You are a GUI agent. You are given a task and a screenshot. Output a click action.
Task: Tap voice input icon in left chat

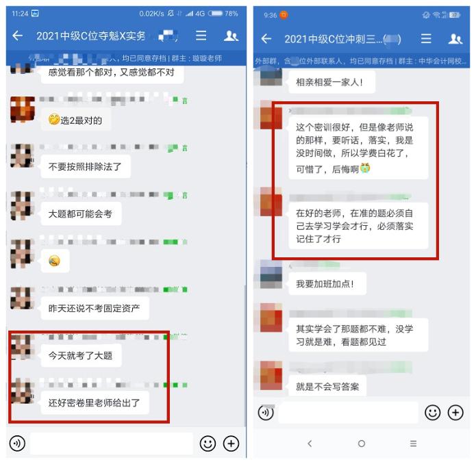17,443
